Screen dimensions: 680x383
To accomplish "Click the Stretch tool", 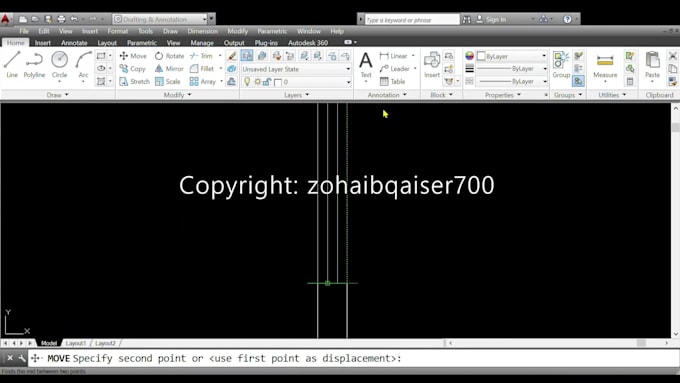I will [134, 82].
